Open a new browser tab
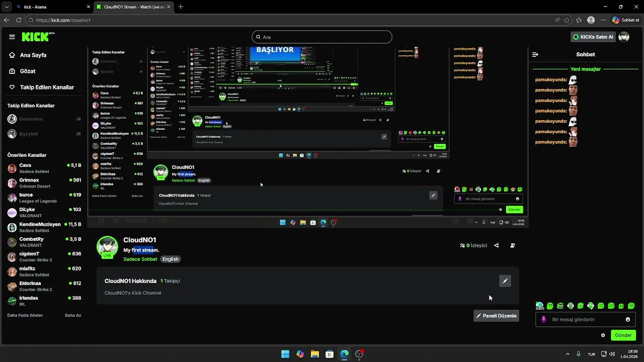This screenshot has width=644, height=362. point(181,7)
